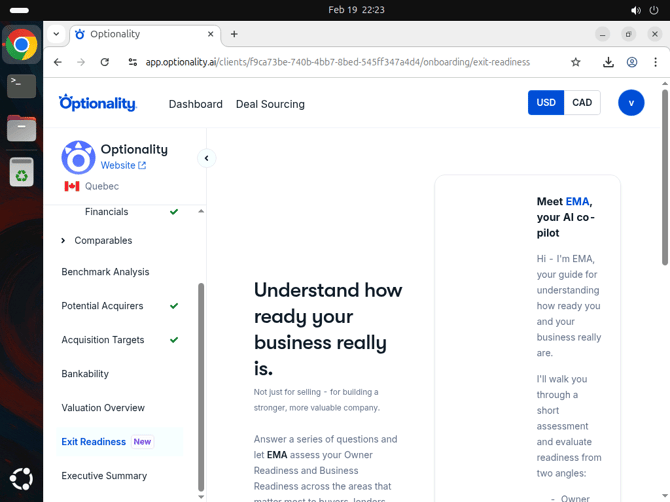Image resolution: width=670 pixels, height=502 pixels.
Task: Select Exit Readiness in sidebar
Action: point(94,442)
